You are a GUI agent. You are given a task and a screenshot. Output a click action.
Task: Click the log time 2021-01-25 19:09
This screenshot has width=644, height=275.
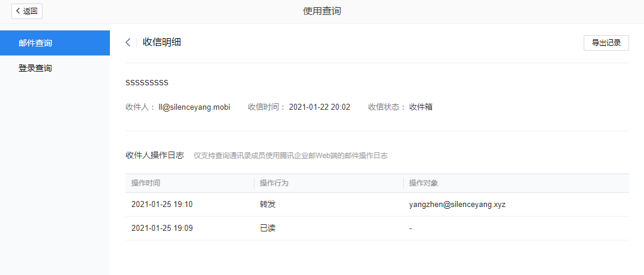pyautogui.click(x=162, y=228)
